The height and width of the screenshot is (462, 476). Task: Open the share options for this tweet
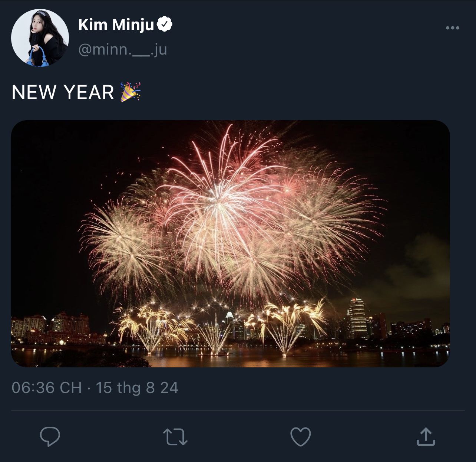click(426, 436)
